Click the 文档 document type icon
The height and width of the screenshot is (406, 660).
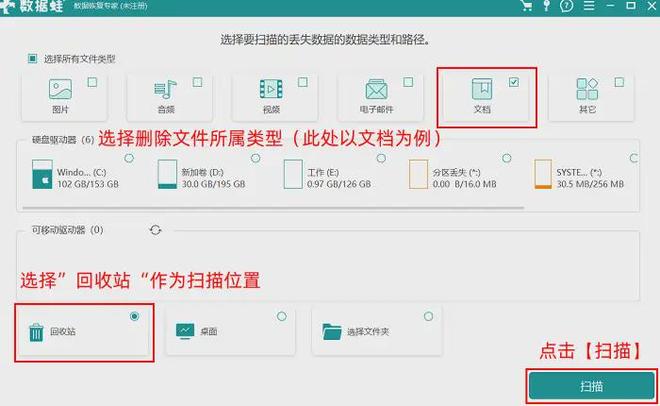click(482, 90)
